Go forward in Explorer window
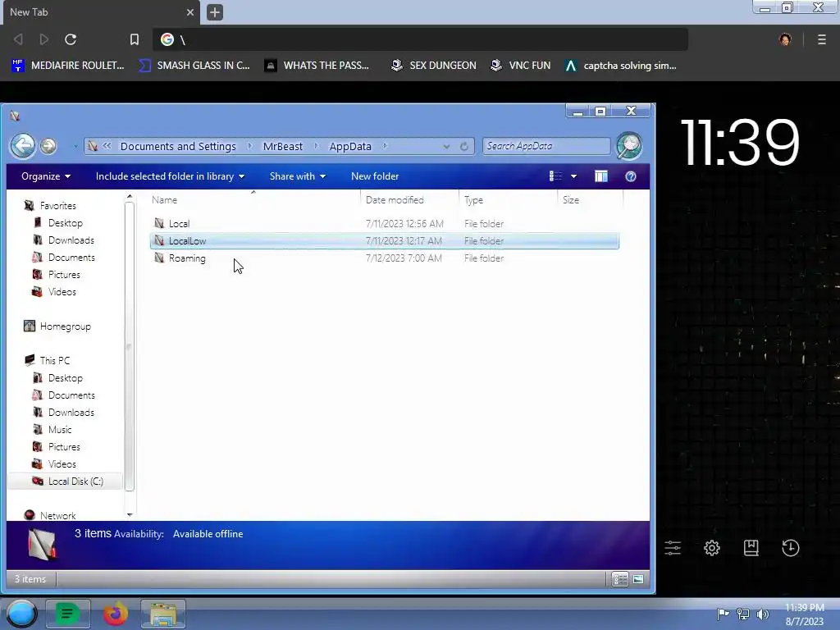840x630 pixels. click(x=48, y=146)
